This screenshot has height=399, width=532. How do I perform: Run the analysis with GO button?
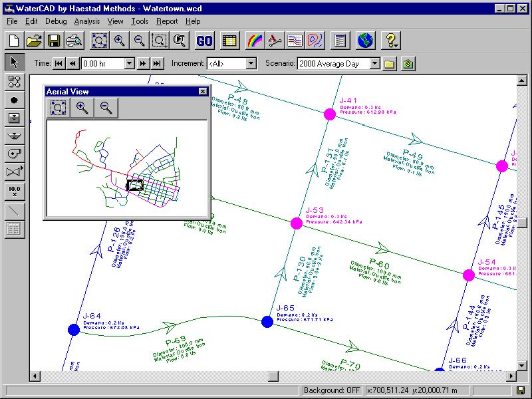pos(205,41)
